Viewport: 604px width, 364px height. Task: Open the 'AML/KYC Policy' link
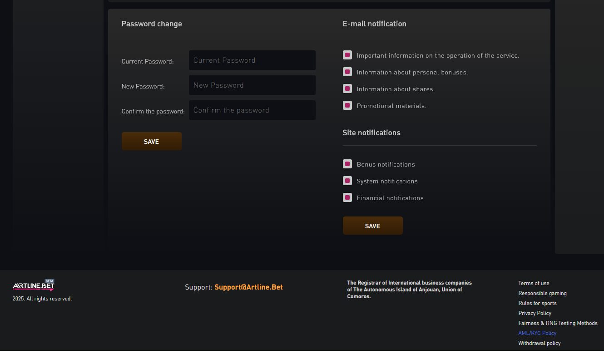click(537, 333)
